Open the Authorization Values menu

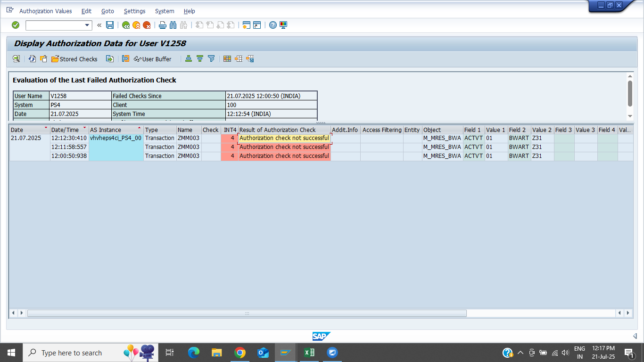coord(46,11)
